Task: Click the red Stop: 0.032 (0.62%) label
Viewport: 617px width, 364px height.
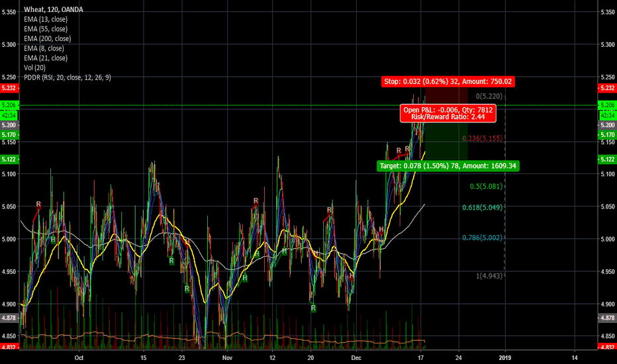Action: click(x=448, y=81)
